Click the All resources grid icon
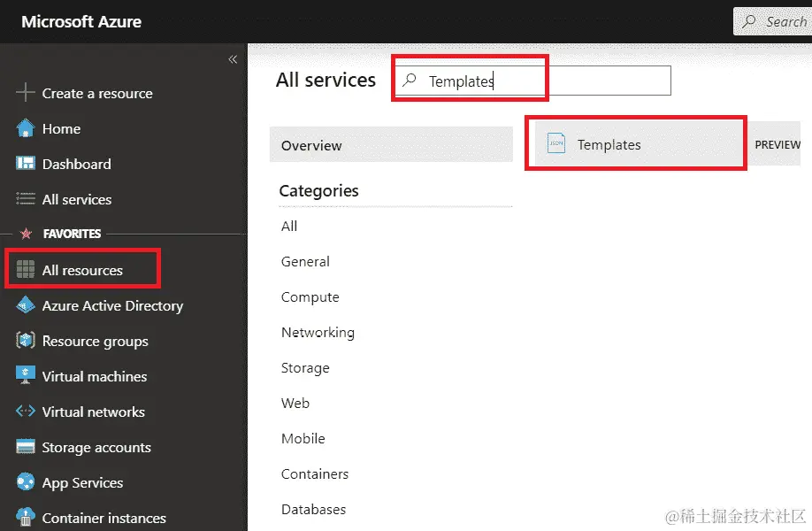Screen dimensions: 812x531 point(26,270)
